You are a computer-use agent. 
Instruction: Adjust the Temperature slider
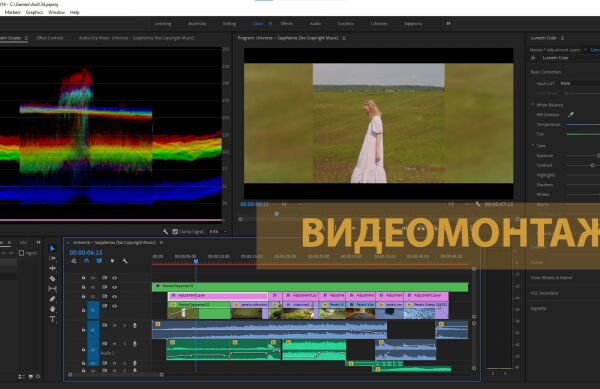click(x=583, y=124)
